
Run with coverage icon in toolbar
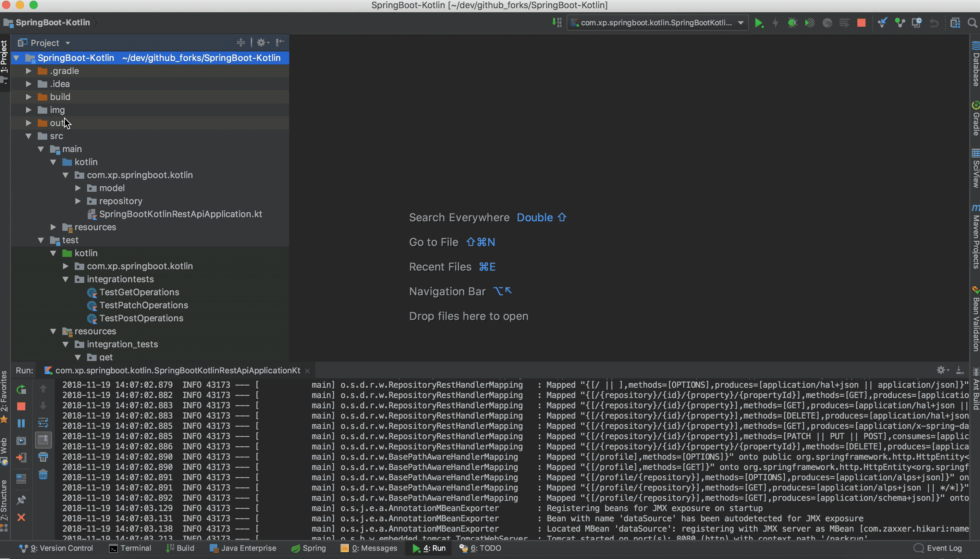click(809, 23)
